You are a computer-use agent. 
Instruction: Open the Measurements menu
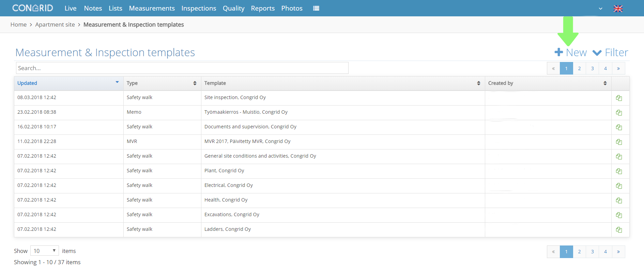pyautogui.click(x=152, y=8)
